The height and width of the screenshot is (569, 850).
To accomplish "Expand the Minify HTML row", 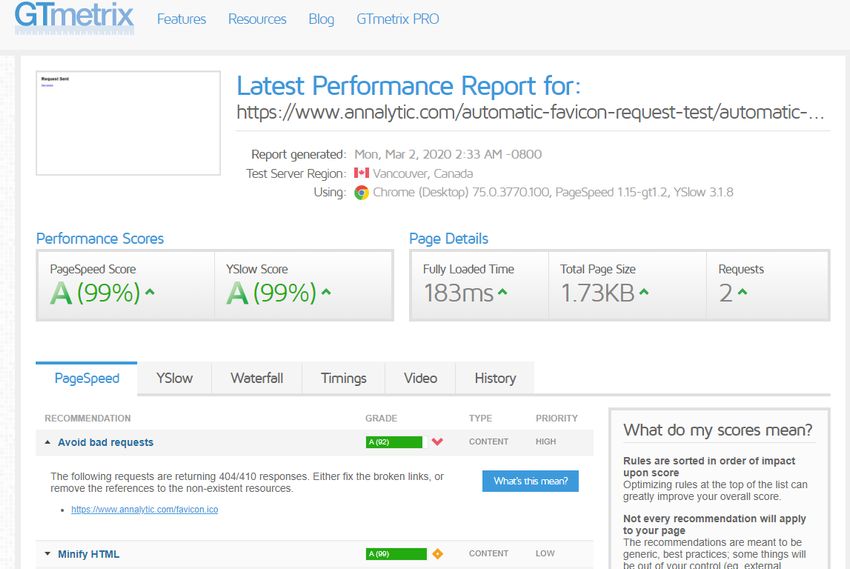I will click(x=48, y=554).
